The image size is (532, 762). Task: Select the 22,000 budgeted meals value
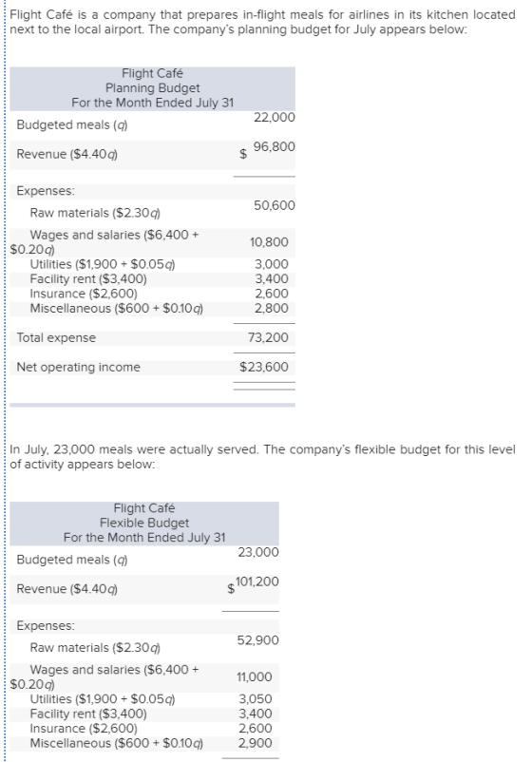click(274, 118)
